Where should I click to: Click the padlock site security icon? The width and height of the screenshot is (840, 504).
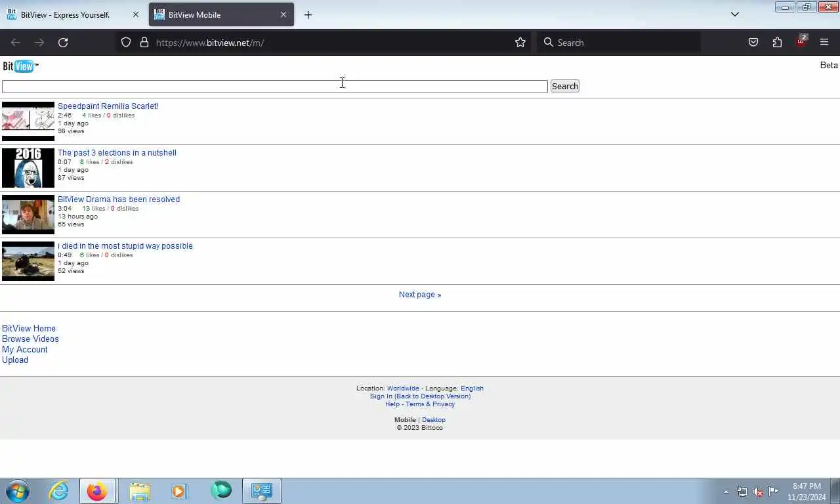(x=144, y=43)
